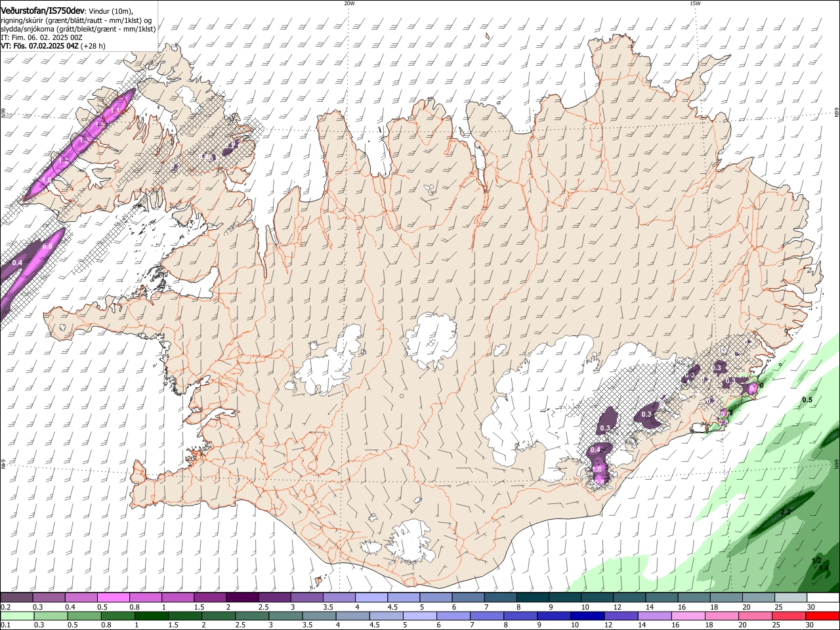Pick bottom-row bright red swatch at 30
The image size is (840, 630).
tap(823, 616)
